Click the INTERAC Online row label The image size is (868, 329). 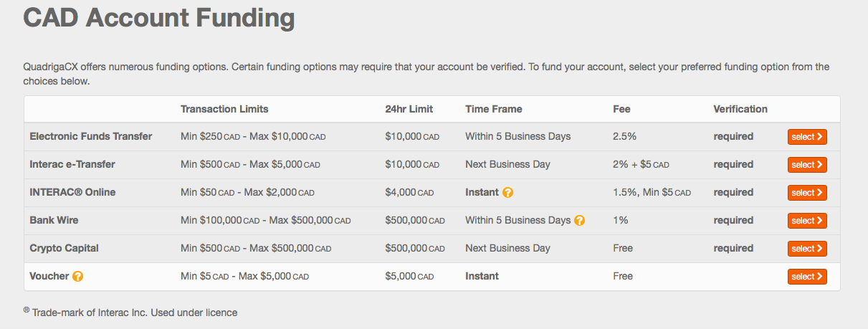coord(72,192)
